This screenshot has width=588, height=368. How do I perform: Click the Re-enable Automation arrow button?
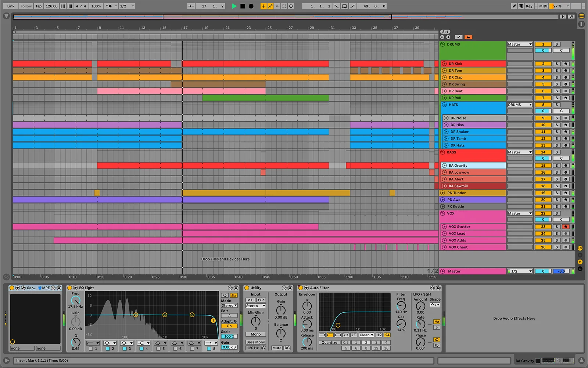click(277, 6)
